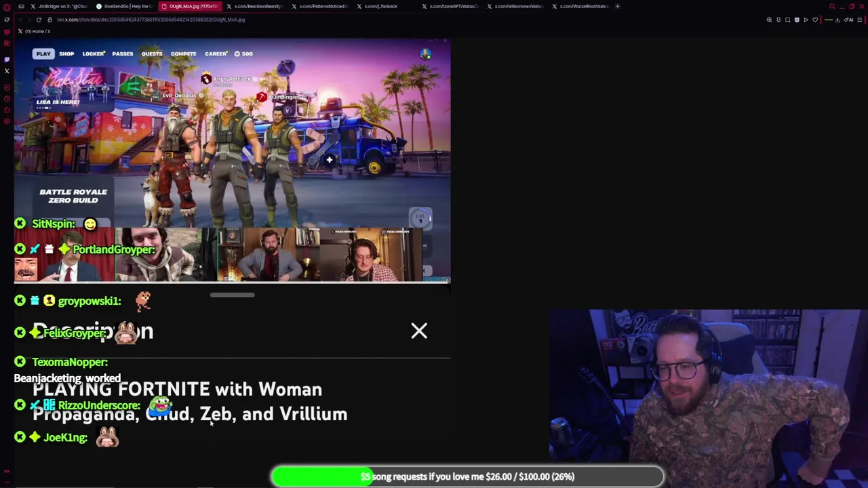Open a new browser tab with plus
Screen dimensions: 868x488
617,6
